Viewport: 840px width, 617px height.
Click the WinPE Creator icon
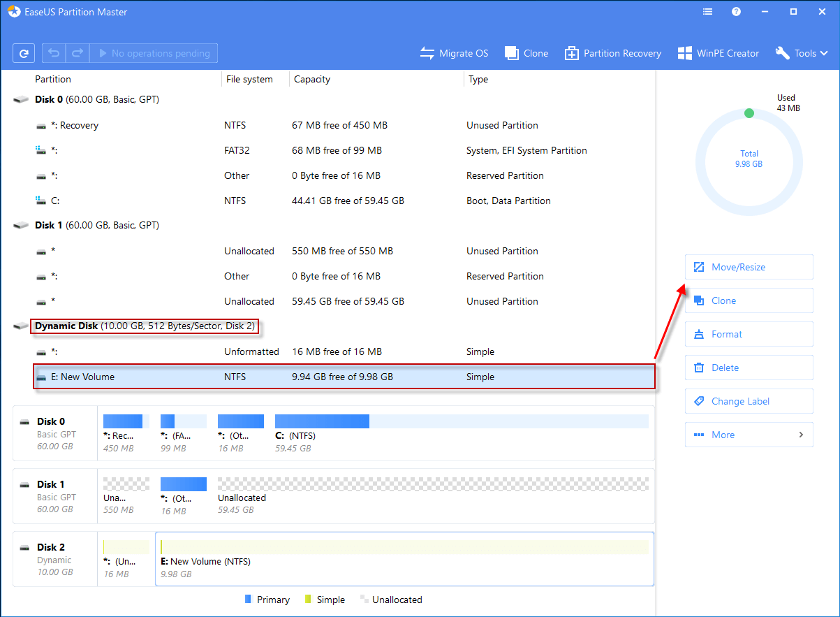684,53
